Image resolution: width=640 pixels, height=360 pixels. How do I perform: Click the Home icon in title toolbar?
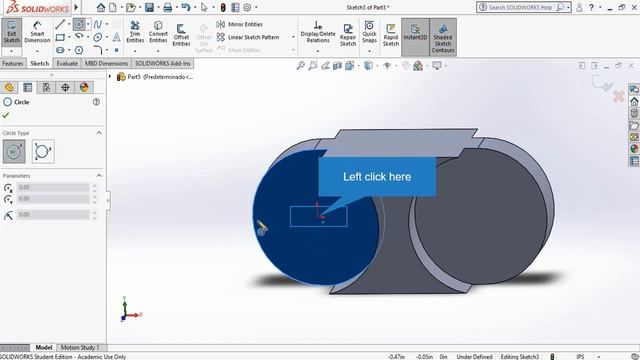pyautogui.click(x=100, y=7)
